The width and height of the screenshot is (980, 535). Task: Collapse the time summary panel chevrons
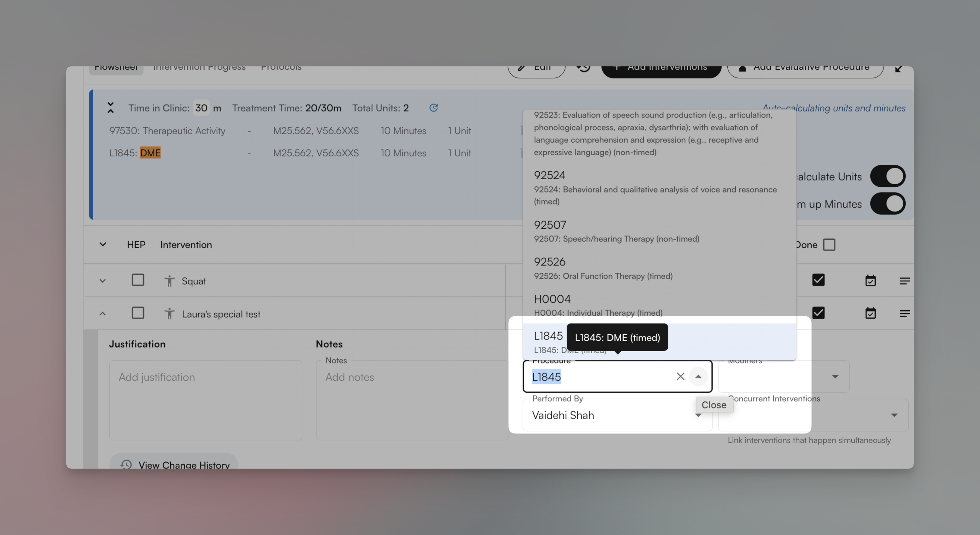111,108
